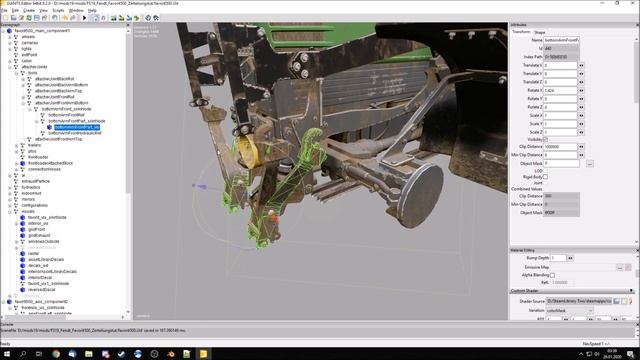The width and height of the screenshot is (640, 360).
Task: Select the reversedDecal tree row
Action: (x=41, y=289)
